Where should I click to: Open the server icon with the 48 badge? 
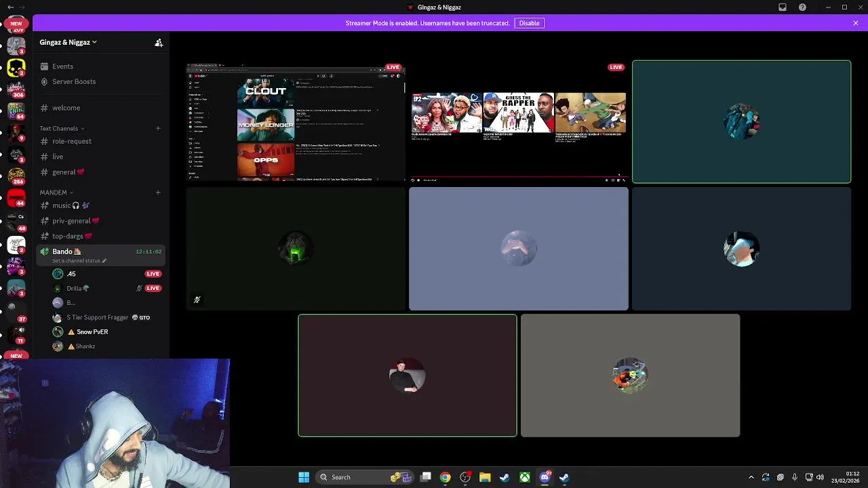pos(16,222)
